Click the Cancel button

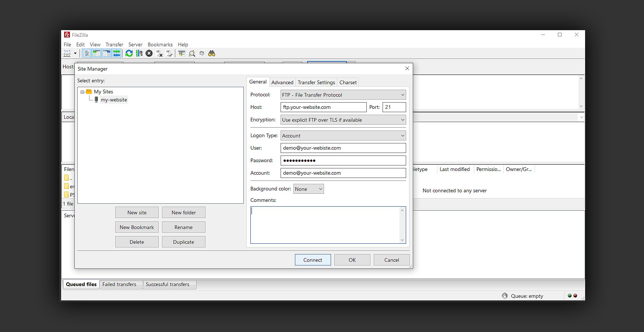coord(392,260)
